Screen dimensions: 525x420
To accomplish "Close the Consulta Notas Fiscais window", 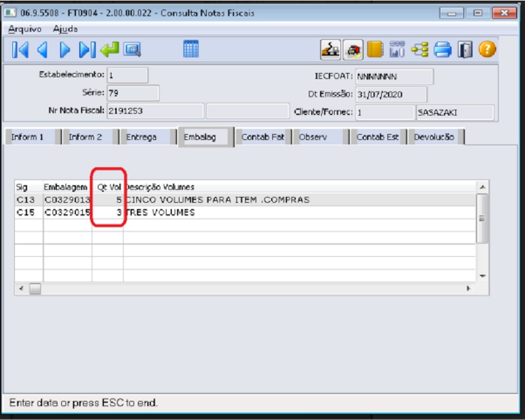I will click(x=504, y=13).
